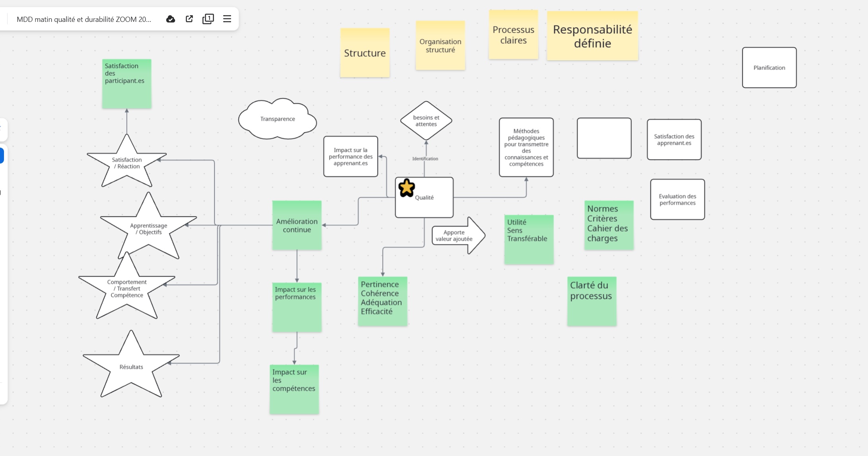Select the Clarté du processus note
868x456 pixels.
point(592,302)
